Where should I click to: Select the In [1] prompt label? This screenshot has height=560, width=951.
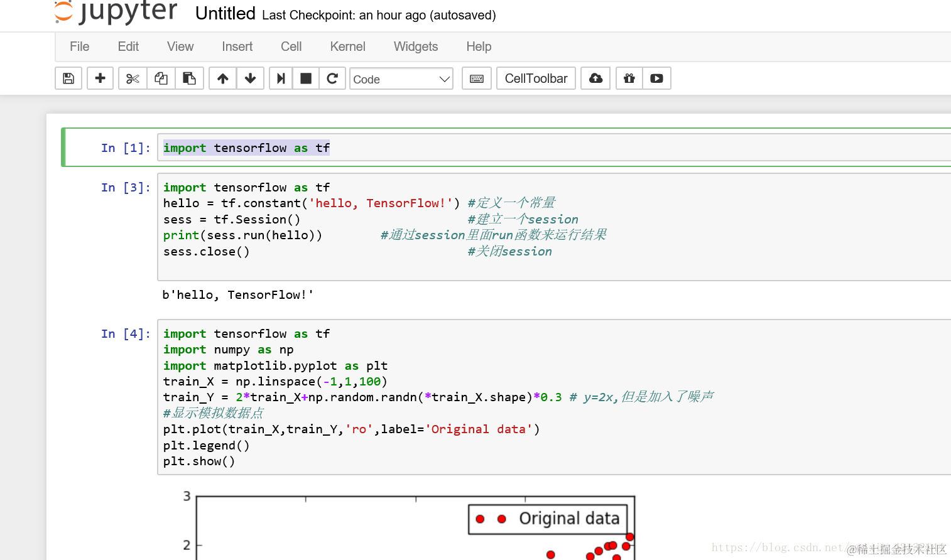126,148
